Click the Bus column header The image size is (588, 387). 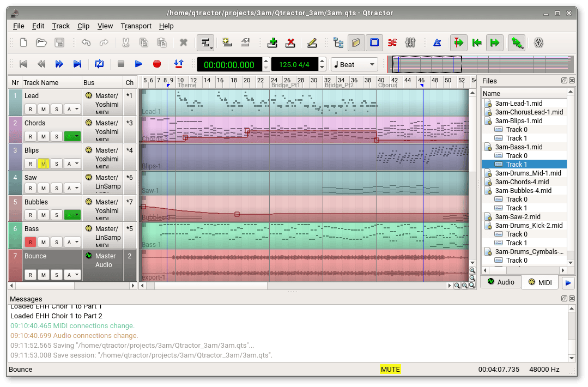[x=102, y=82]
